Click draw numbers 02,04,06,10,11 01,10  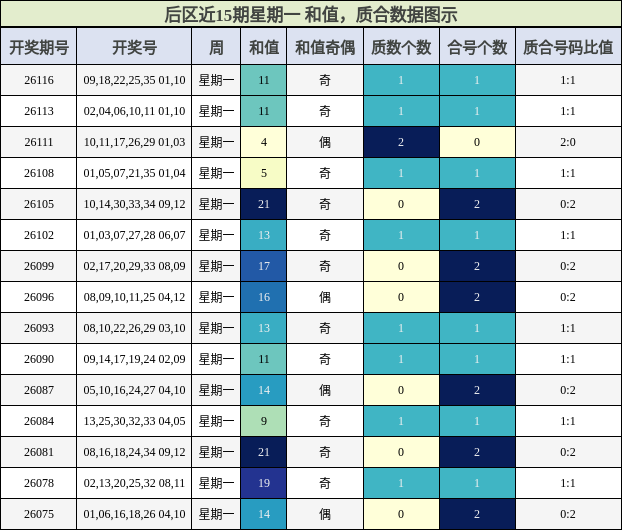pos(134,111)
